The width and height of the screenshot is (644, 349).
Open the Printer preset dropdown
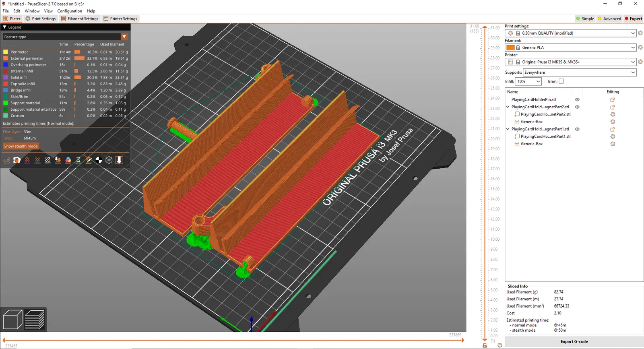click(x=570, y=62)
